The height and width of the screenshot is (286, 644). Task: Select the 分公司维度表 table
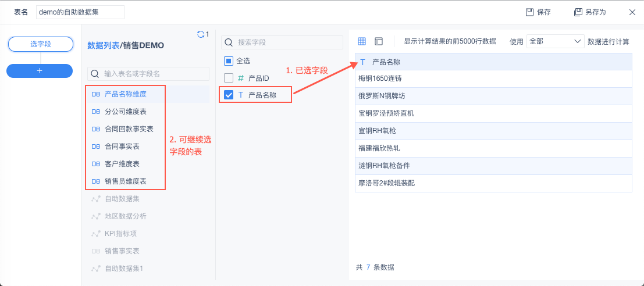(125, 112)
